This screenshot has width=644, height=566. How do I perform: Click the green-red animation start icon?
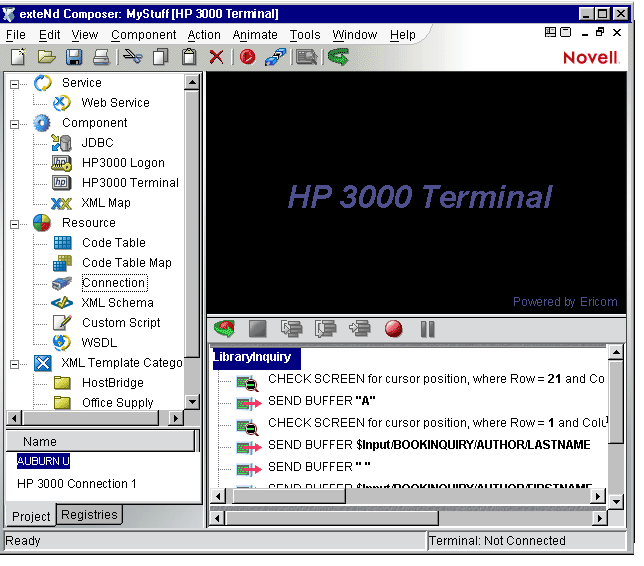click(224, 329)
